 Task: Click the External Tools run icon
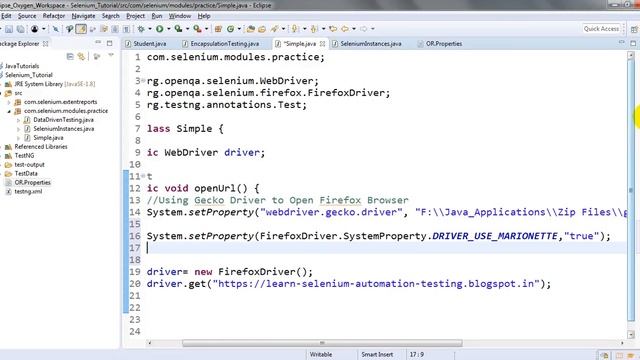tap(197, 29)
